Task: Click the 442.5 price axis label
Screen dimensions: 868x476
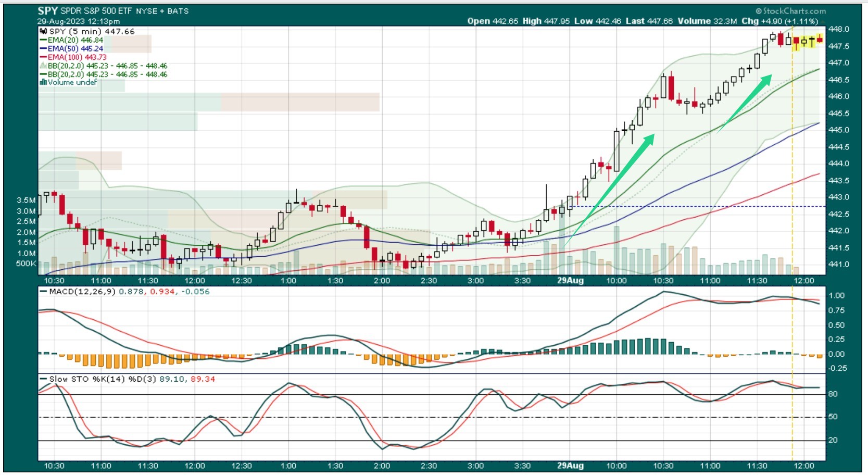Action: pos(838,214)
